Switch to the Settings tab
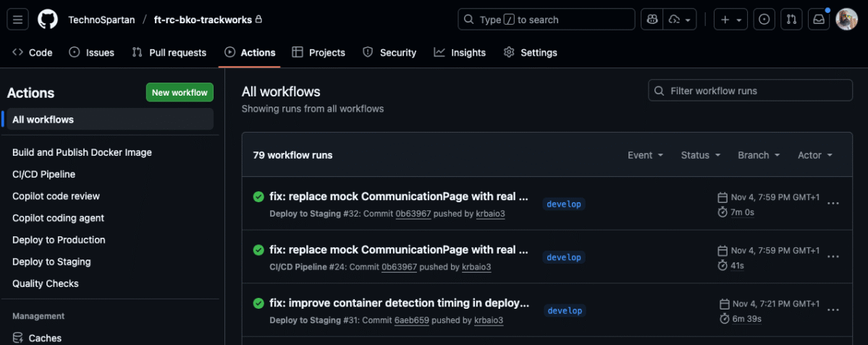This screenshot has height=345, width=868. [x=530, y=53]
